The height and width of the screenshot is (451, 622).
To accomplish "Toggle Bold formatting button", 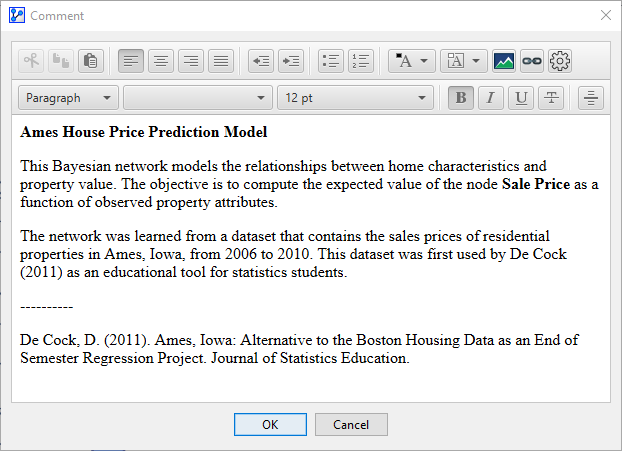I will coord(461,98).
